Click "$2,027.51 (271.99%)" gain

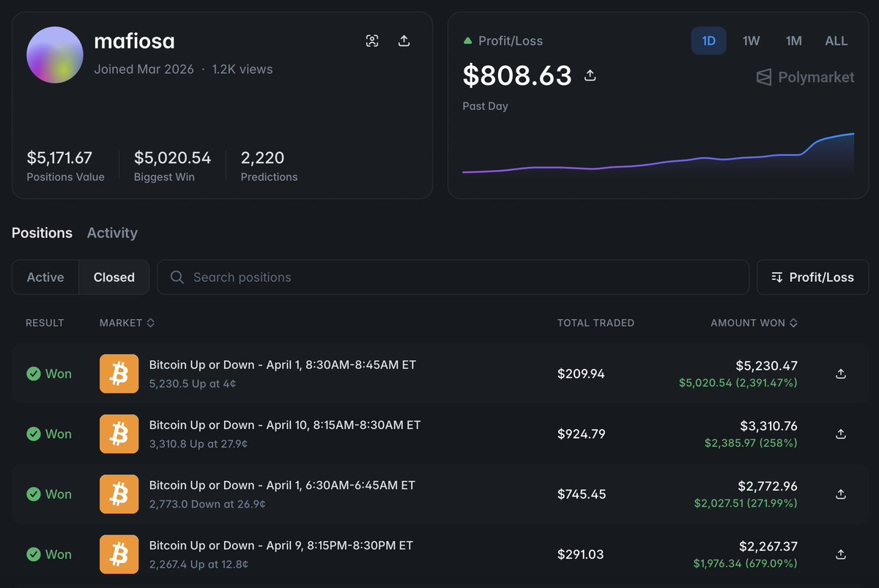tap(746, 503)
